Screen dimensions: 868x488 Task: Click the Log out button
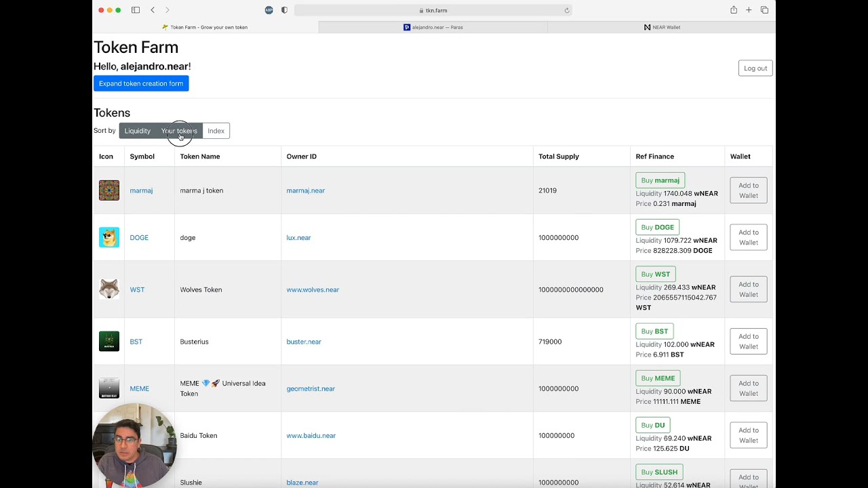click(x=755, y=68)
